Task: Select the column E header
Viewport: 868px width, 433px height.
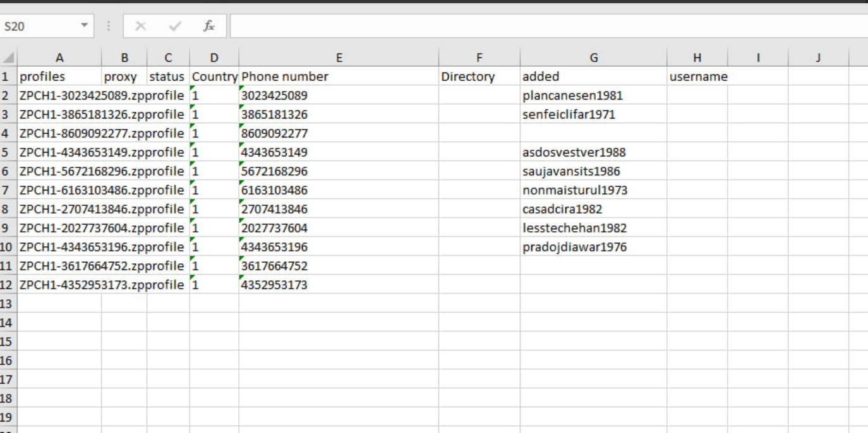Action: click(339, 58)
